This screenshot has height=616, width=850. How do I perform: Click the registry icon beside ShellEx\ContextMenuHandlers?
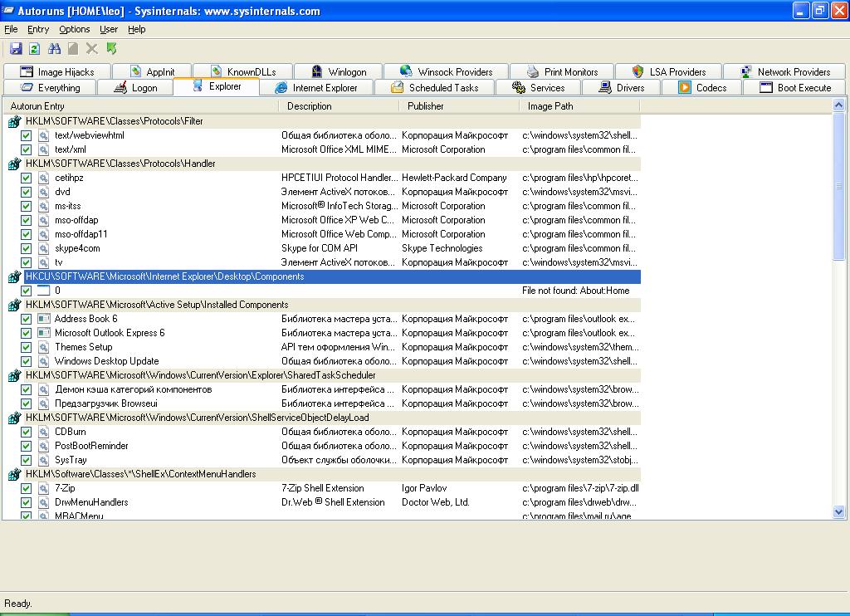coord(15,474)
